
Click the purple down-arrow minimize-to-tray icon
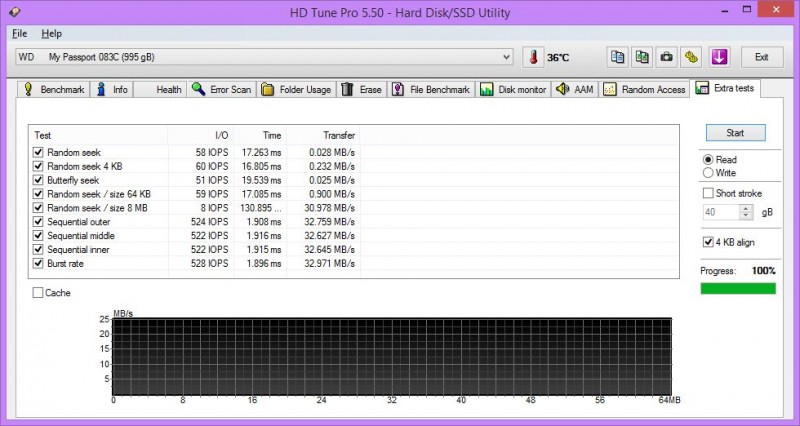pyautogui.click(x=719, y=57)
